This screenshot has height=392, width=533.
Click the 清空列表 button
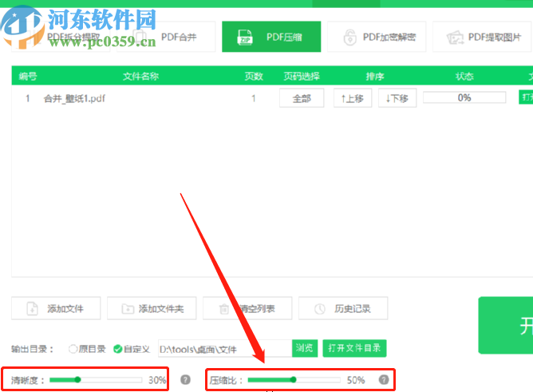point(247,308)
